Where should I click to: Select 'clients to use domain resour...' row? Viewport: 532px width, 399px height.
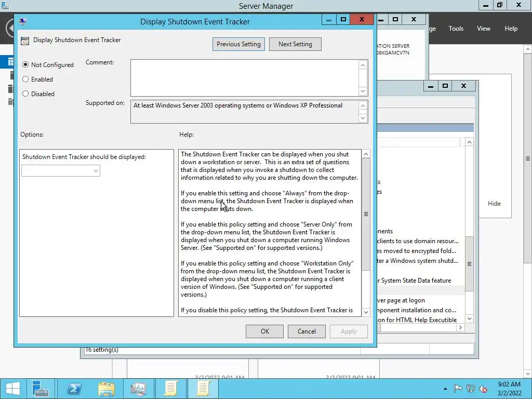pos(420,241)
